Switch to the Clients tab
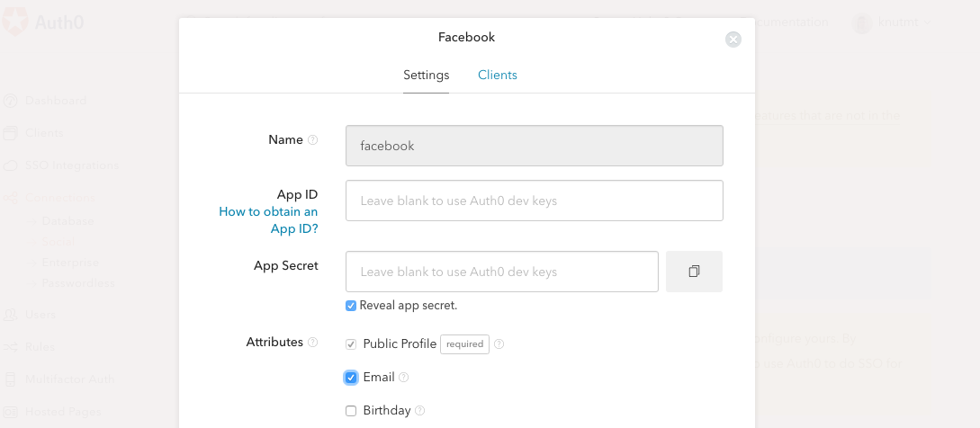The height and width of the screenshot is (428, 980). point(498,75)
